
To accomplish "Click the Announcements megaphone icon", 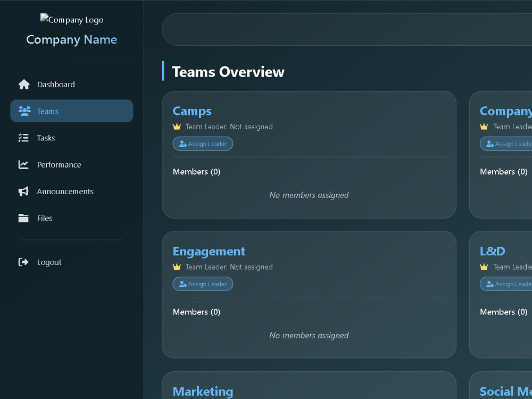I will pos(23,192).
